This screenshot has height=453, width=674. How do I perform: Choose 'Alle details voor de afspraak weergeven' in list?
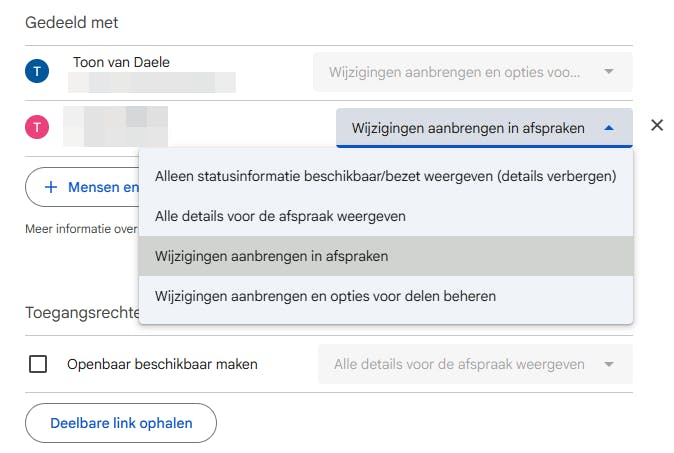(x=280, y=215)
